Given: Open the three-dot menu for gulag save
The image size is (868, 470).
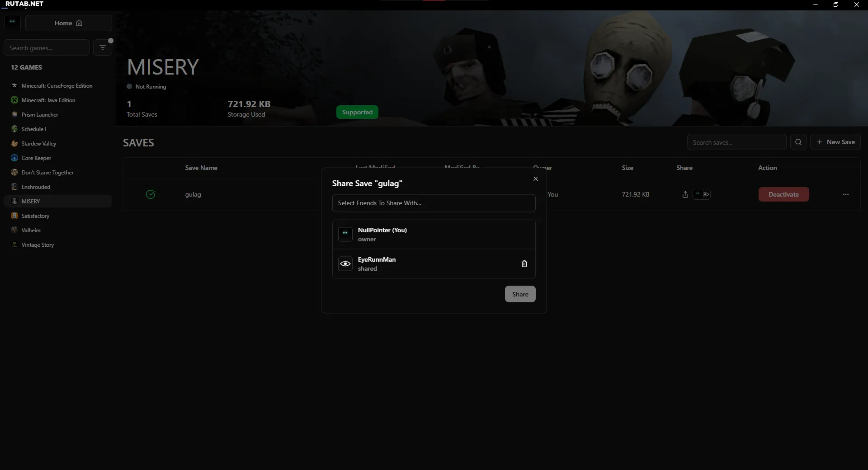Looking at the screenshot, I should [x=845, y=195].
